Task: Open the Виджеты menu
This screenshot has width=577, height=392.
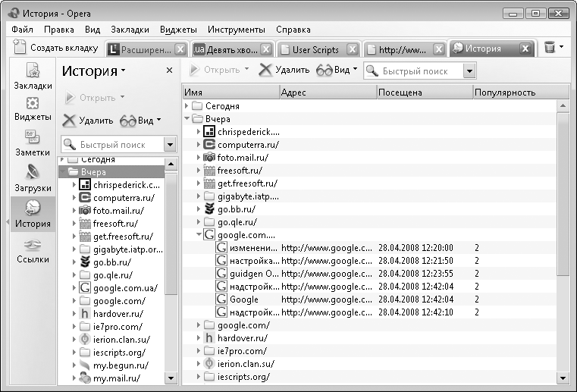Action: coord(178,30)
